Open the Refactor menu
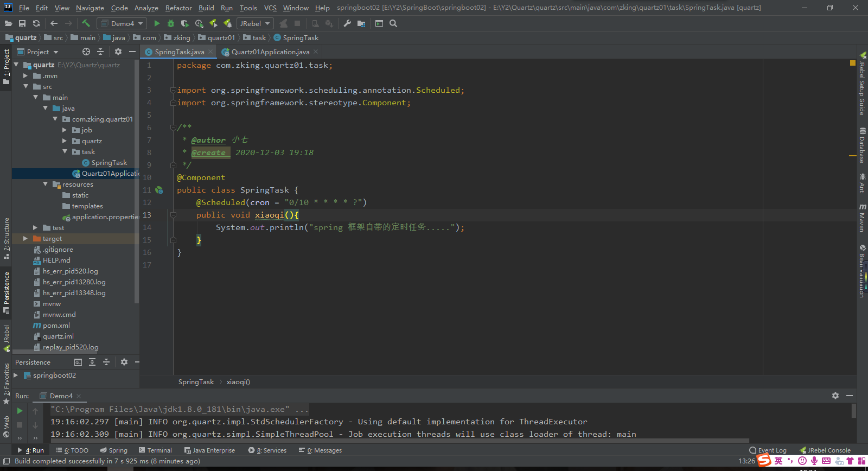The height and width of the screenshot is (471, 868). click(x=178, y=8)
